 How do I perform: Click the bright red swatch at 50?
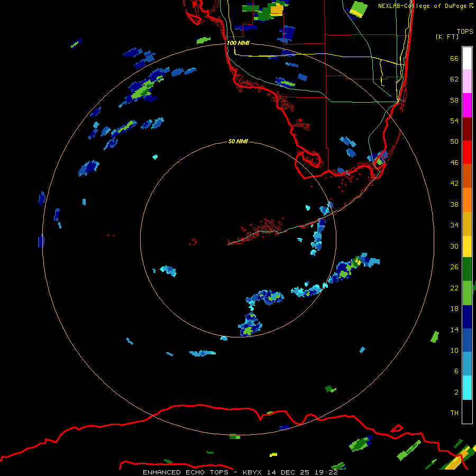(467, 152)
